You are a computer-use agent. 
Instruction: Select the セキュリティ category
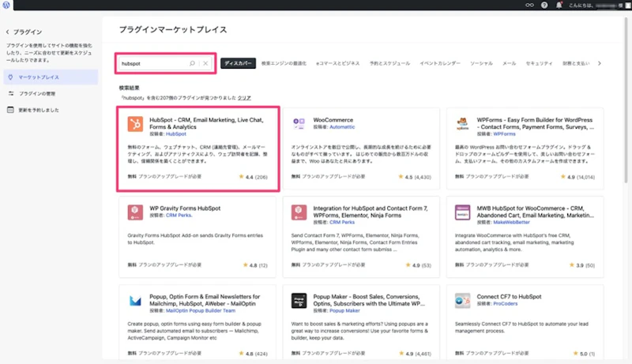click(x=539, y=63)
